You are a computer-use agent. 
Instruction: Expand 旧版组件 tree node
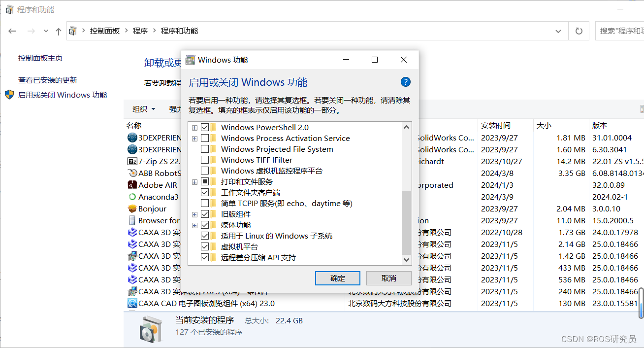(x=194, y=214)
